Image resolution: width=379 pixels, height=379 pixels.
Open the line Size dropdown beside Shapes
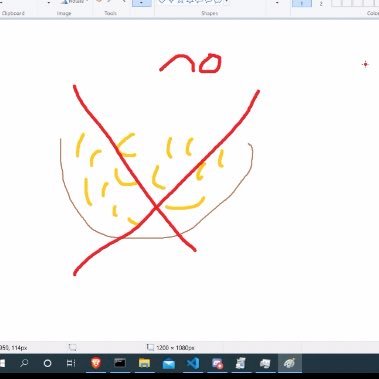pos(277,3)
